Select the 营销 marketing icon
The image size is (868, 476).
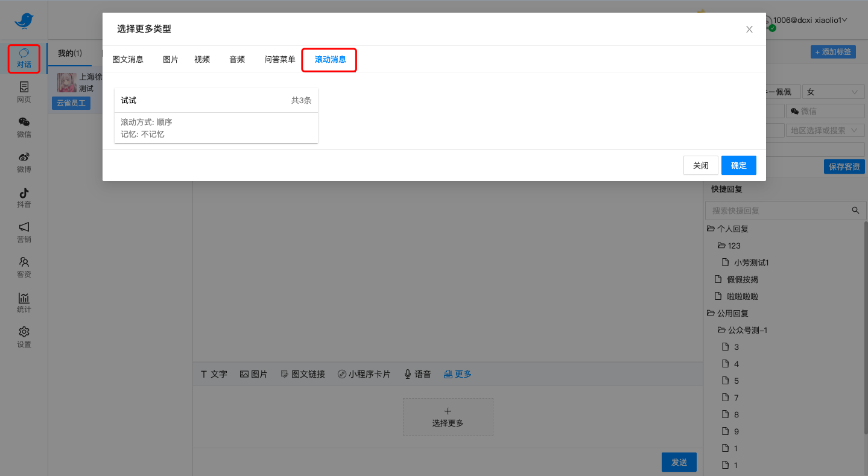24,232
